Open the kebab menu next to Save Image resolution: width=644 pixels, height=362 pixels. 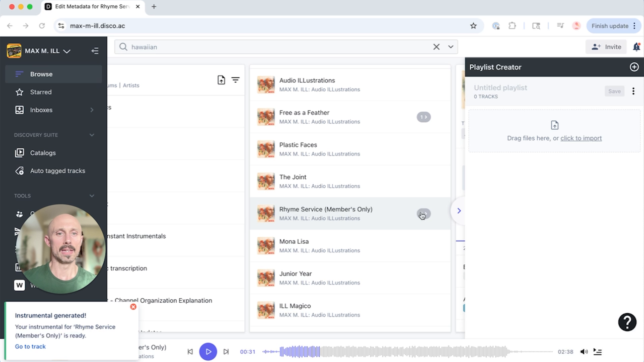[x=634, y=91]
